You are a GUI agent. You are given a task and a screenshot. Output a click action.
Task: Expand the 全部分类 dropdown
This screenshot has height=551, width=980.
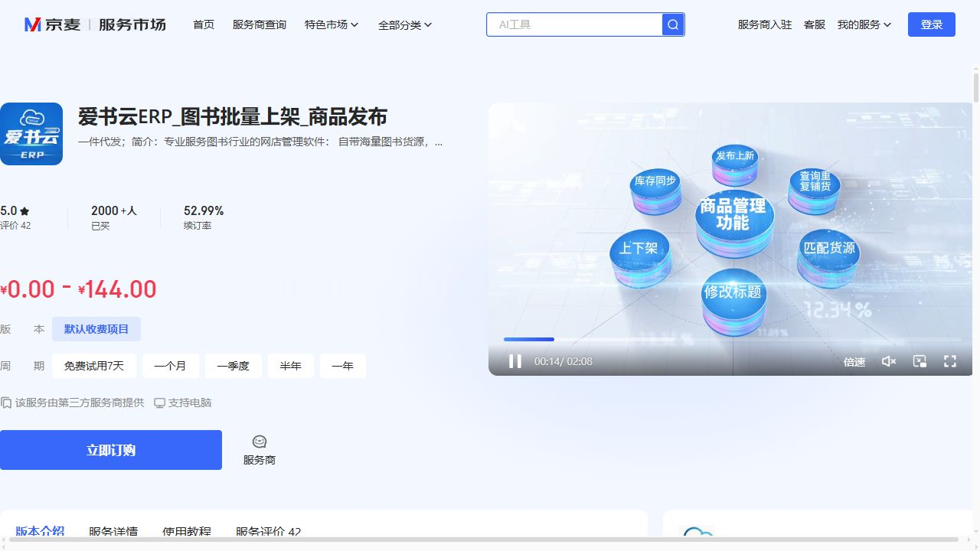(405, 24)
